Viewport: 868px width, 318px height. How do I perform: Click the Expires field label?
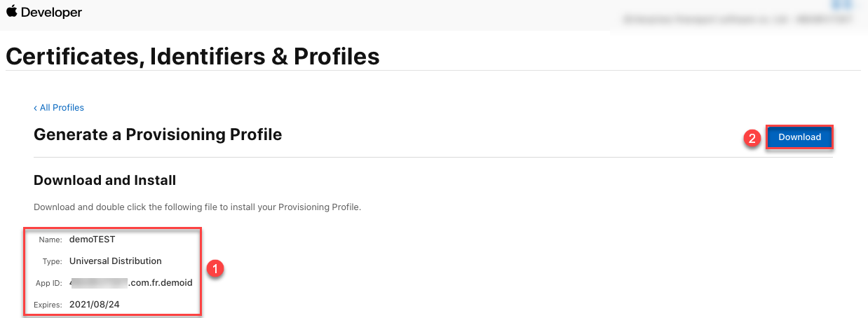48,305
